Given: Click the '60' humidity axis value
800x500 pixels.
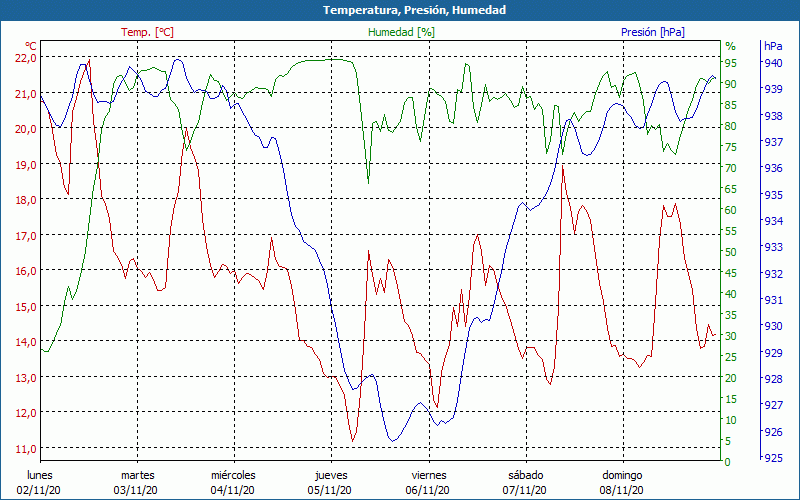Looking at the screenshot, I should 731,210.
